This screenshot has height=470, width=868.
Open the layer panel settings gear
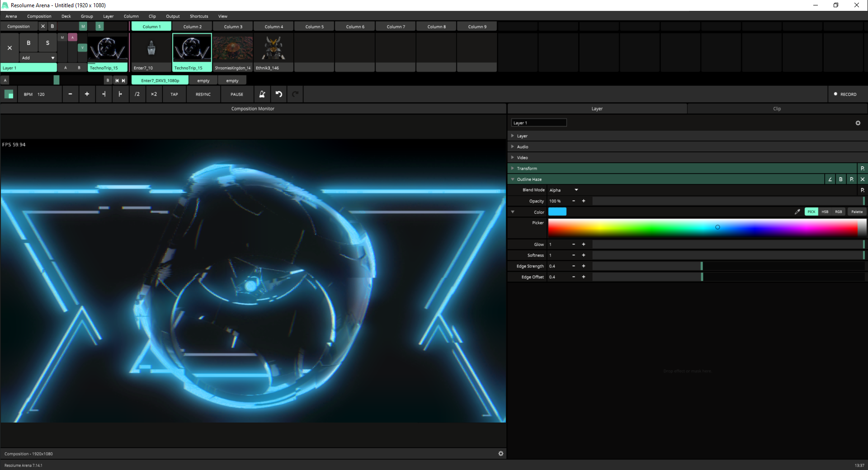point(858,123)
